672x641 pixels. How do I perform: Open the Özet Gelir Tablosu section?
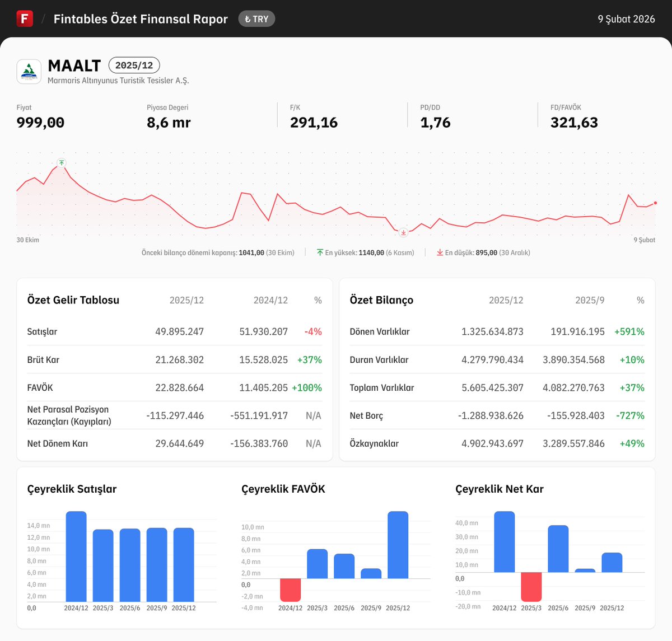point(73,300)
